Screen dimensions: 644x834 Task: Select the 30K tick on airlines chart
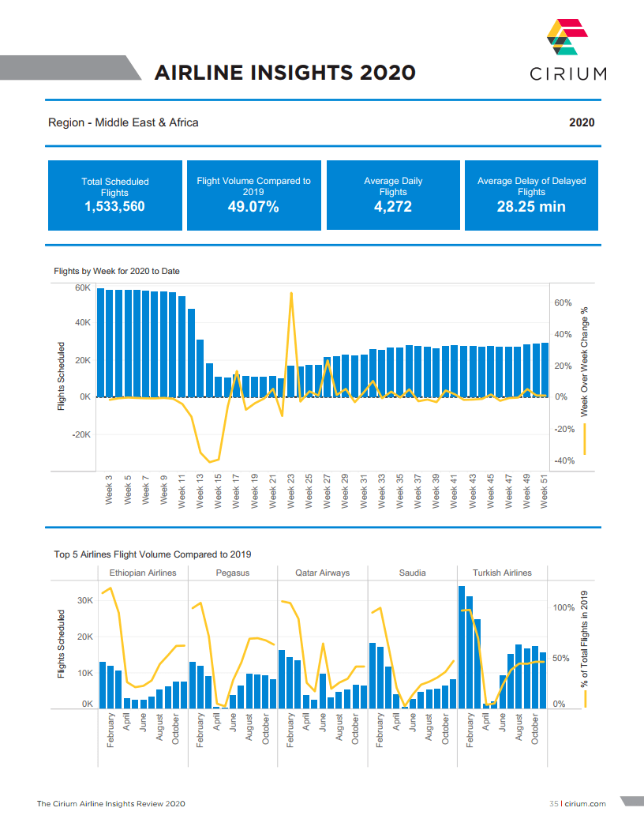(x=85, y=600)
